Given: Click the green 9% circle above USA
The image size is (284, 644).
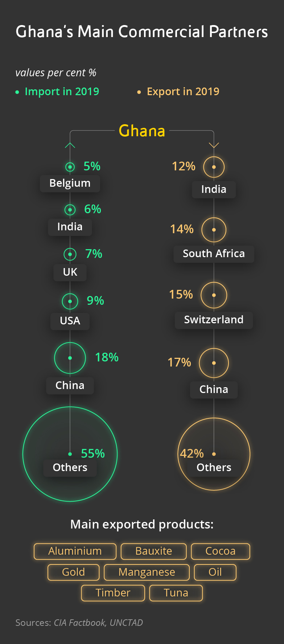Looking at the screenshot, I should pos(70,301).
